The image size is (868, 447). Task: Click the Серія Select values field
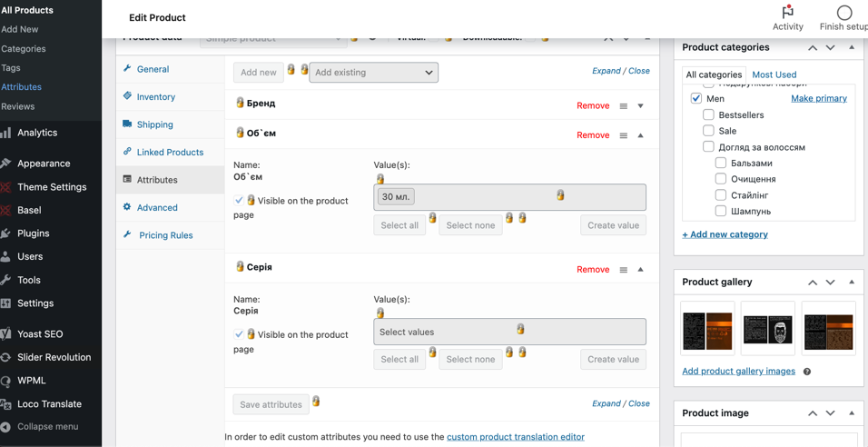(x=510, y=333)
